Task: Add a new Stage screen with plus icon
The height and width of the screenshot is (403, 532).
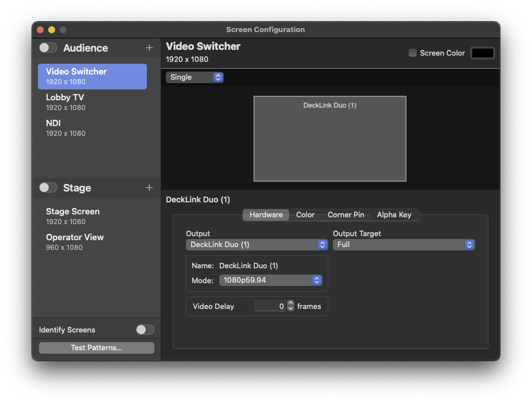Action: pos(149,188)
